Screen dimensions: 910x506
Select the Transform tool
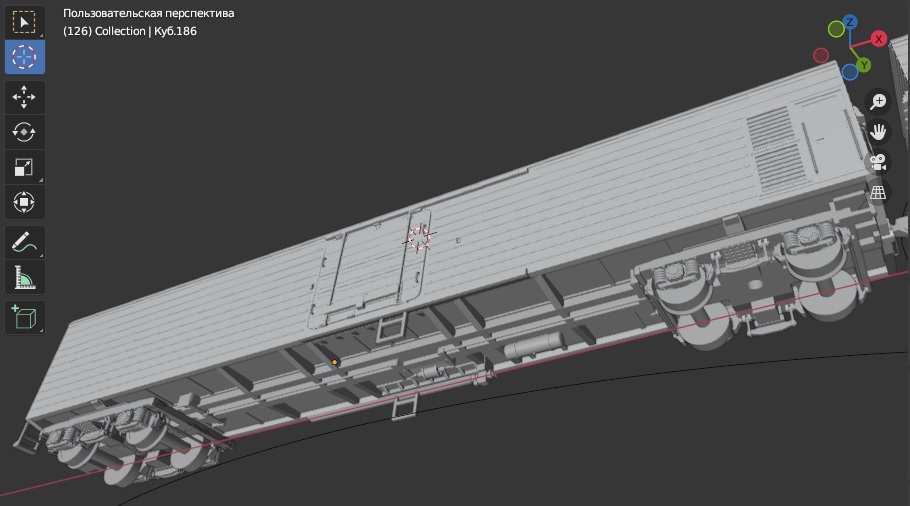coord(24,202)
